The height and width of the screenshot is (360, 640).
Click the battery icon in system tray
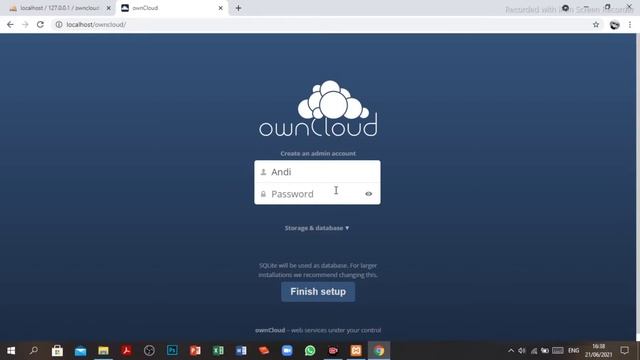[545, 351]
